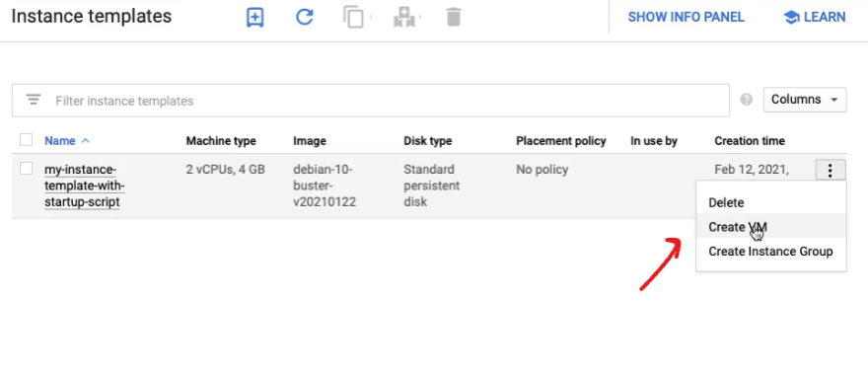
Task: Click the Creation time column header
Action: (x=750, y=141)
